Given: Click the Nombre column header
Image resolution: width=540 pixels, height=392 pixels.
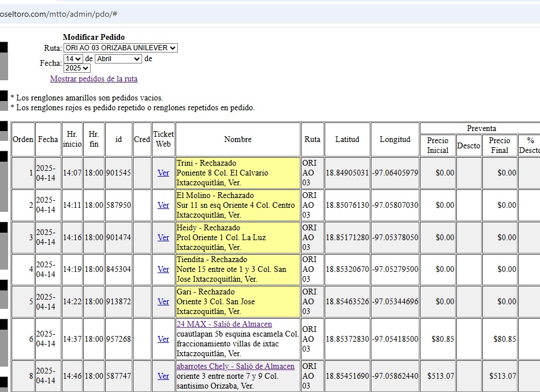Looking at the screenshot, I should click(238, 139).
